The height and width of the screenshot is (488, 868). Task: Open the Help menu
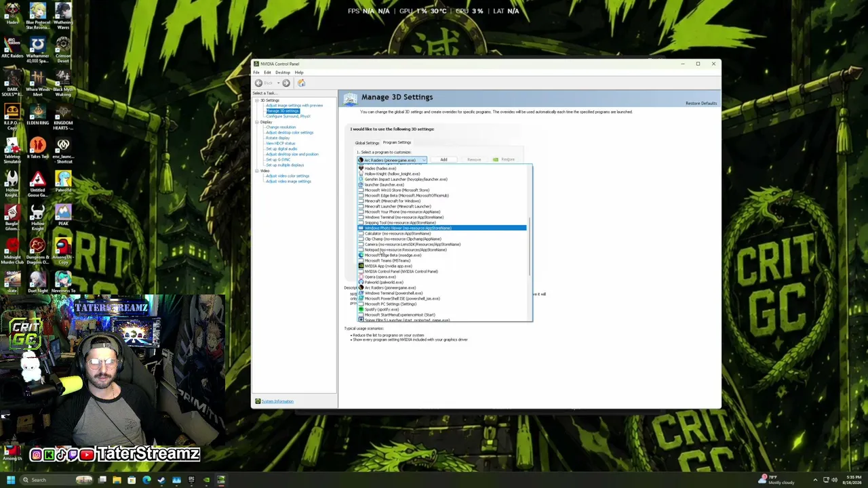[x=299, y=73]
